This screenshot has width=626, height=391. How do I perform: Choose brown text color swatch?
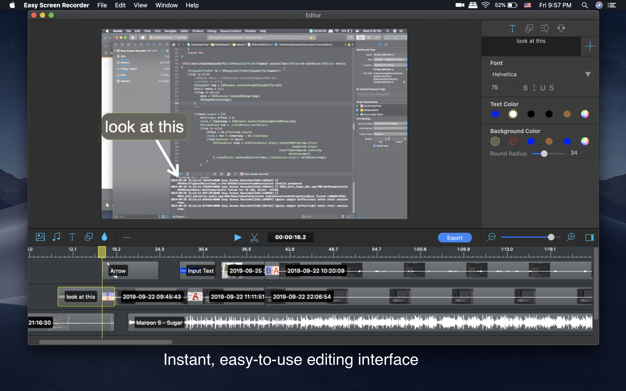coord(567,114)
